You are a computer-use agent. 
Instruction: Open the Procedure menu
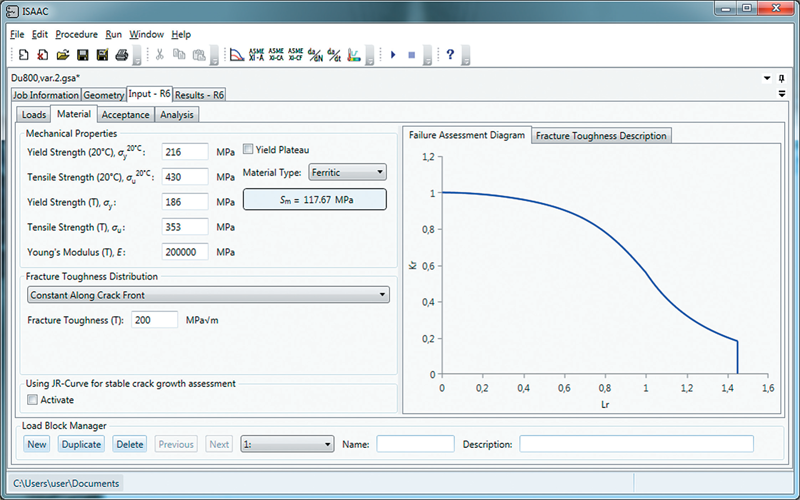coord(76,34)
